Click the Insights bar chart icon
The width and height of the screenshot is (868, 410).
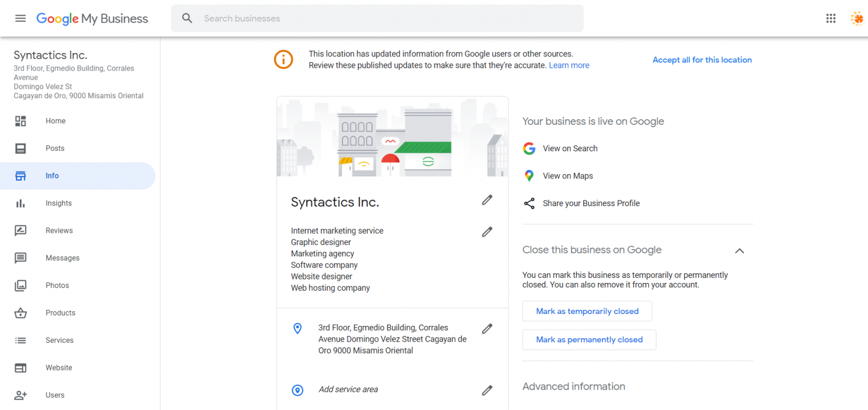click(x=20, y=203)
